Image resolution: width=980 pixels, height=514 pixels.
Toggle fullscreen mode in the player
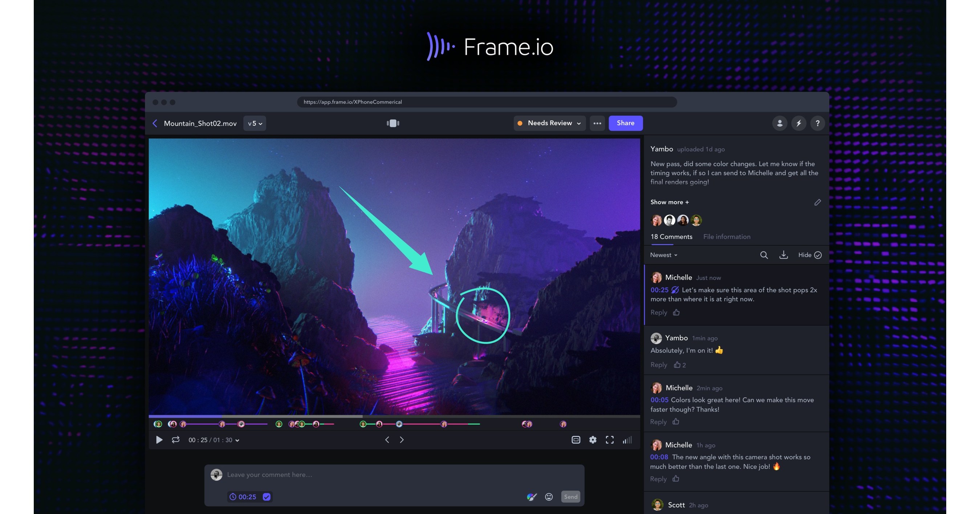click(x=609, y=440)
